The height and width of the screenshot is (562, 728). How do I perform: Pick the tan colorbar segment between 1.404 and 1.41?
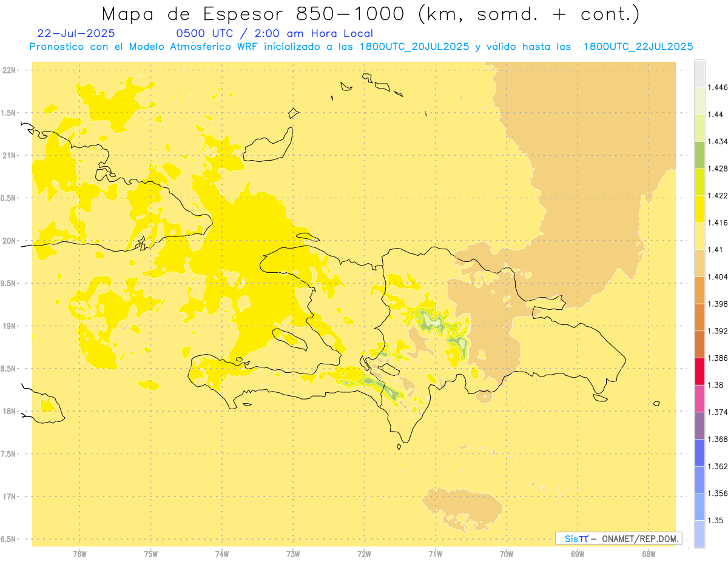(699, 263)
